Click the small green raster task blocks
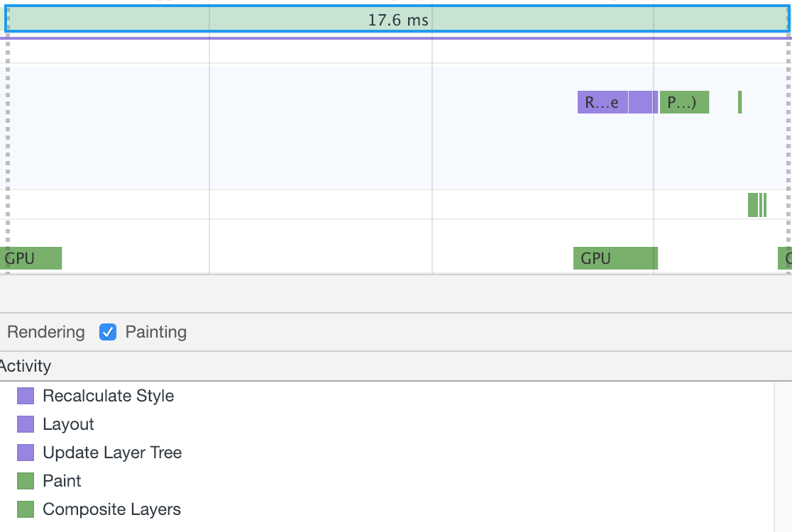The height and width of the screenshot is (532, 792). coord(757,205)
